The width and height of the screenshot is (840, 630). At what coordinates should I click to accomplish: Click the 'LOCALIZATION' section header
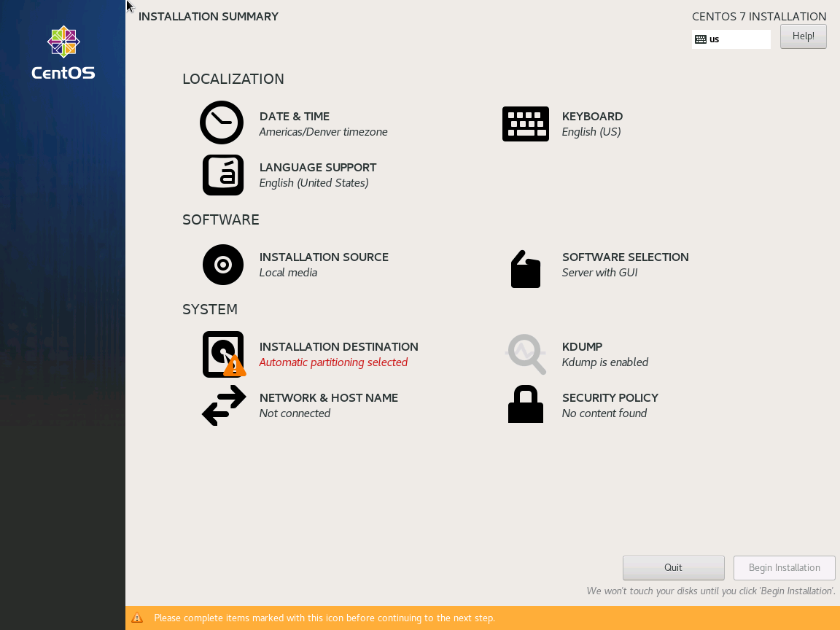click(x=233, y=79)
